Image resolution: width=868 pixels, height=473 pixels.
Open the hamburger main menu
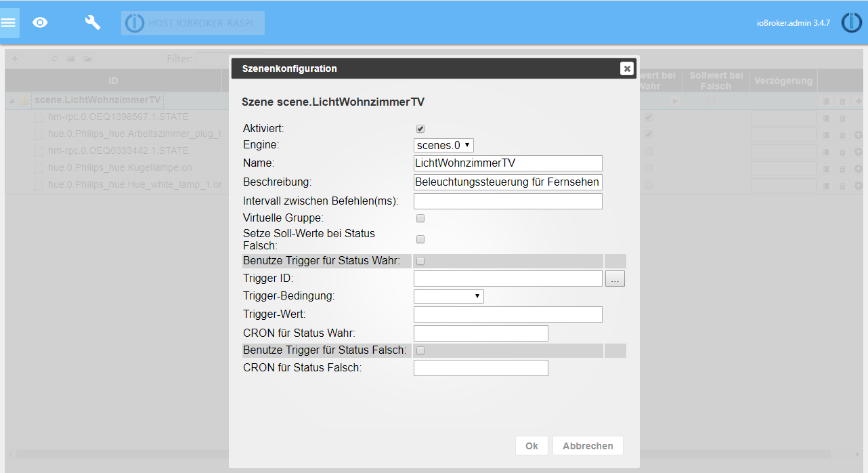[x=8, y=22]
